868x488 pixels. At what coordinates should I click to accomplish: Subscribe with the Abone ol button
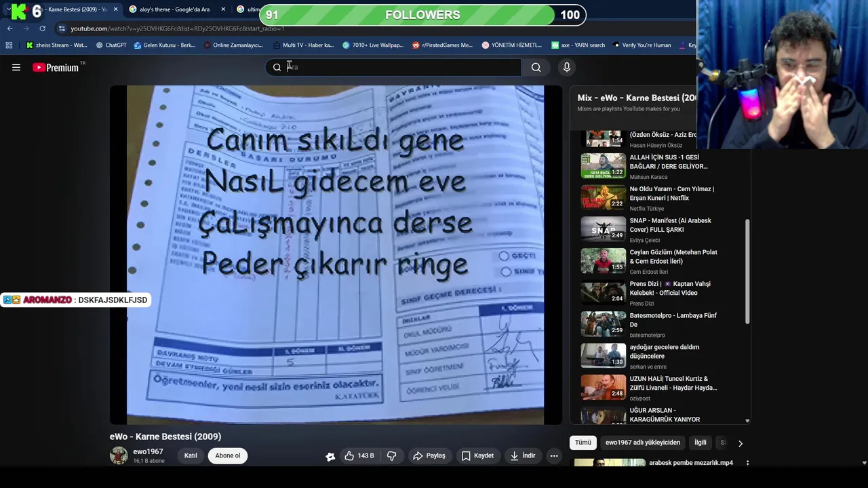point(228,455)
